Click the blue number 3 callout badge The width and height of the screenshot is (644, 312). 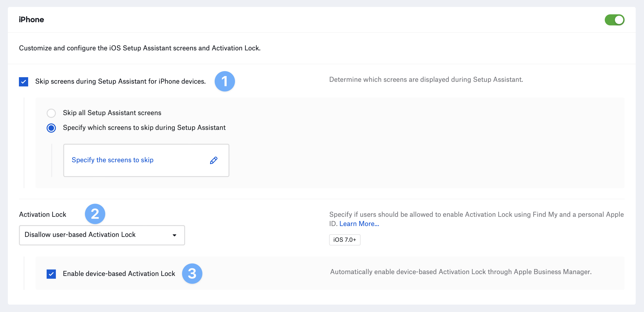pyautogui.click(x=192, y=273)
